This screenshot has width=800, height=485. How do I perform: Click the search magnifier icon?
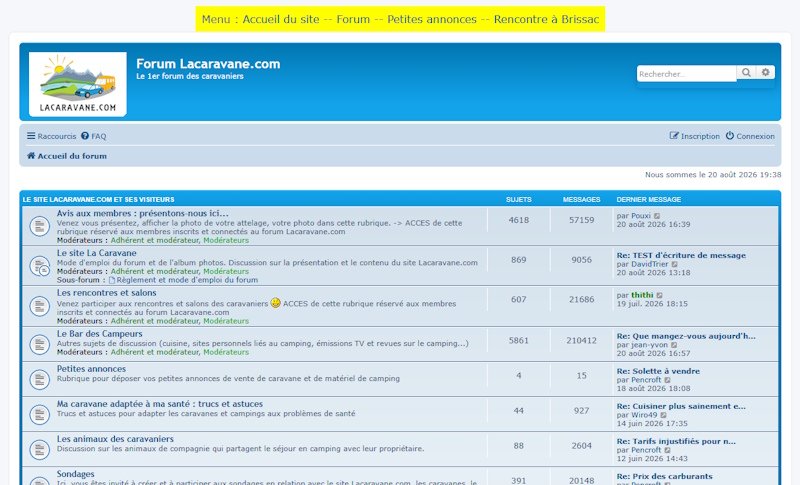[746, 72]
